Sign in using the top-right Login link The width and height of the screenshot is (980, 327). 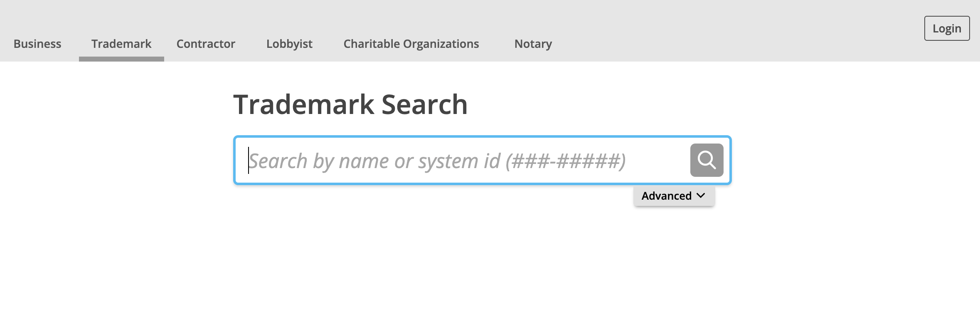click(x=947, y=28)
